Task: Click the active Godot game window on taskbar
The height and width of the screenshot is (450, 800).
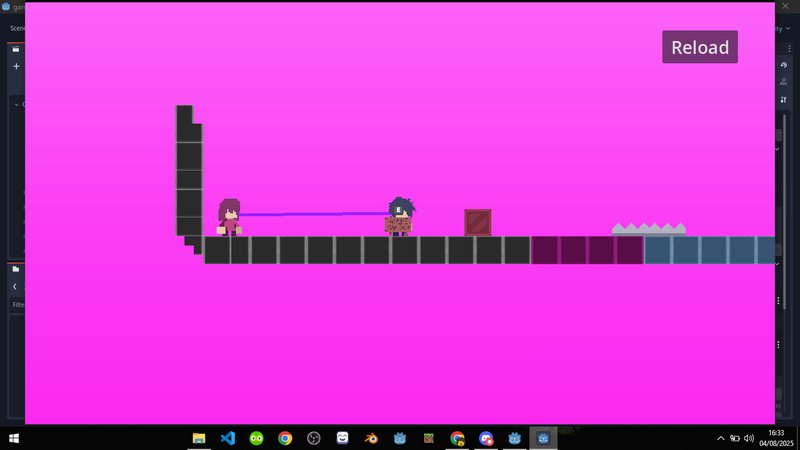Action: [543, 438]
